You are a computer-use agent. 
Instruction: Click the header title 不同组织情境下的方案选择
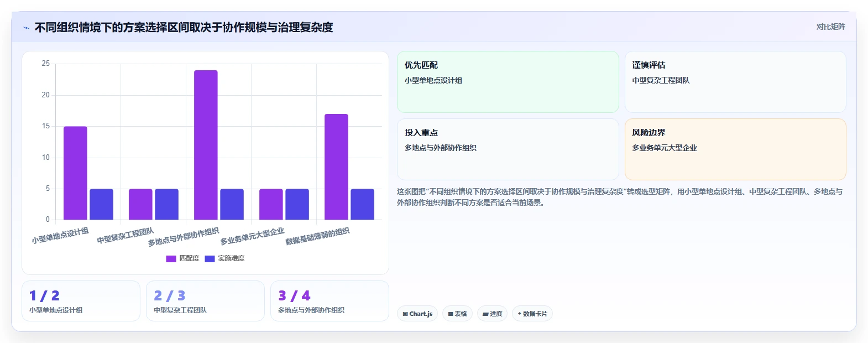pyautogui.click(x=184, y=27)
